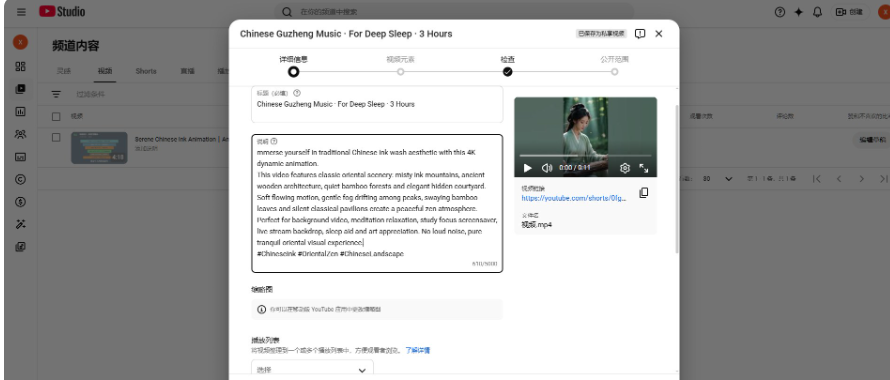Go to the Video elements step circle
This screenshot has width=890, height=380.
click(x=400, y=72)
